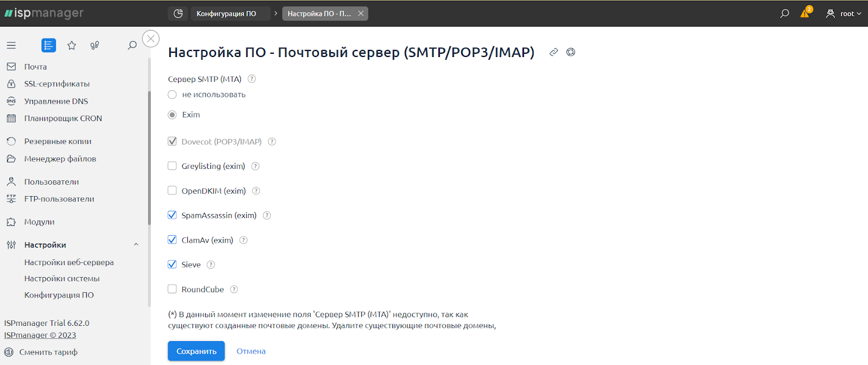Viewport: 868px width, 365px height.
Task: Show help hint for Dovecot (POP3/IMAP)
Action: click(x=272, y=141)
